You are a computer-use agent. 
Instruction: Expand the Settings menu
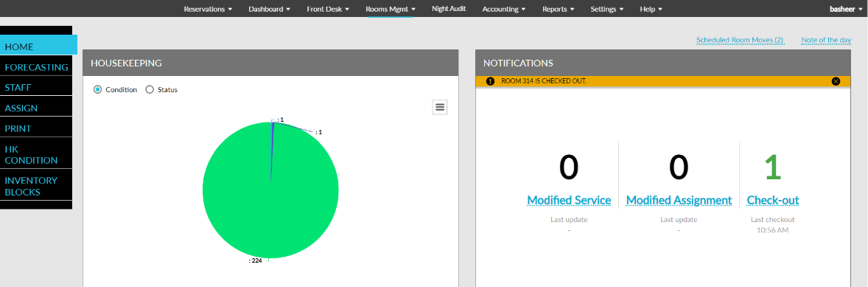[x=607, y=9]
